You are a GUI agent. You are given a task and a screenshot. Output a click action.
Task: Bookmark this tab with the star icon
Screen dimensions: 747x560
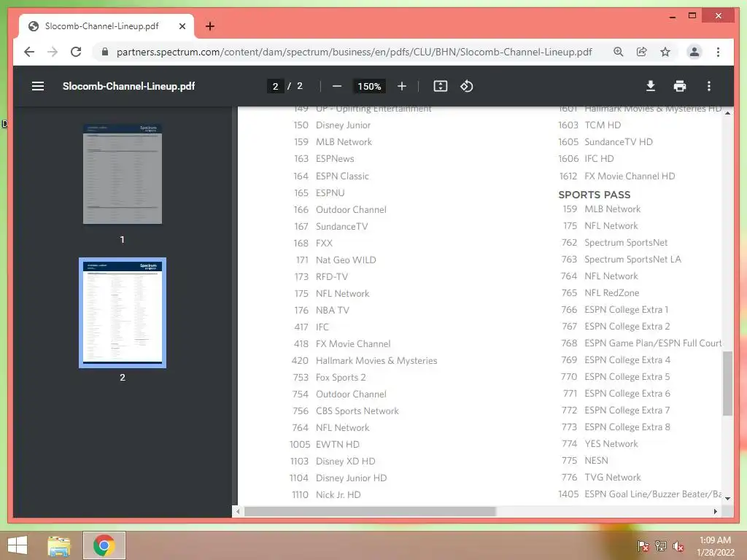665,52
